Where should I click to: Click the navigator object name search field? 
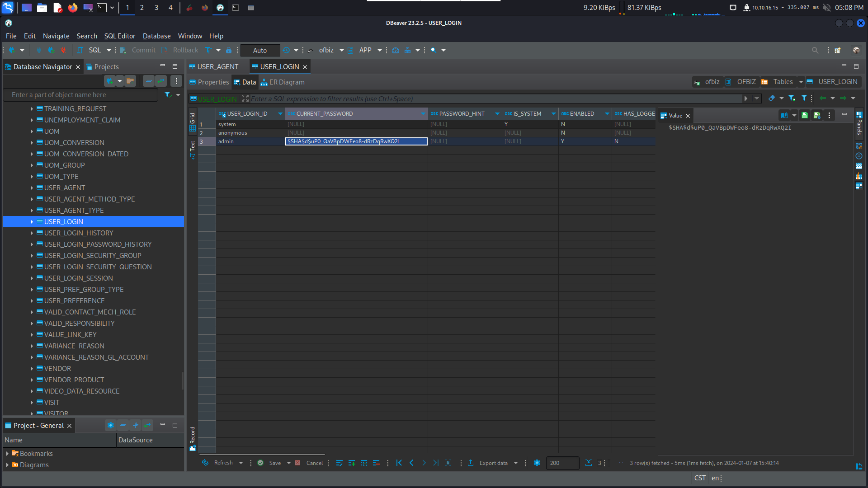pyautogui.click(x=81, y=95)
